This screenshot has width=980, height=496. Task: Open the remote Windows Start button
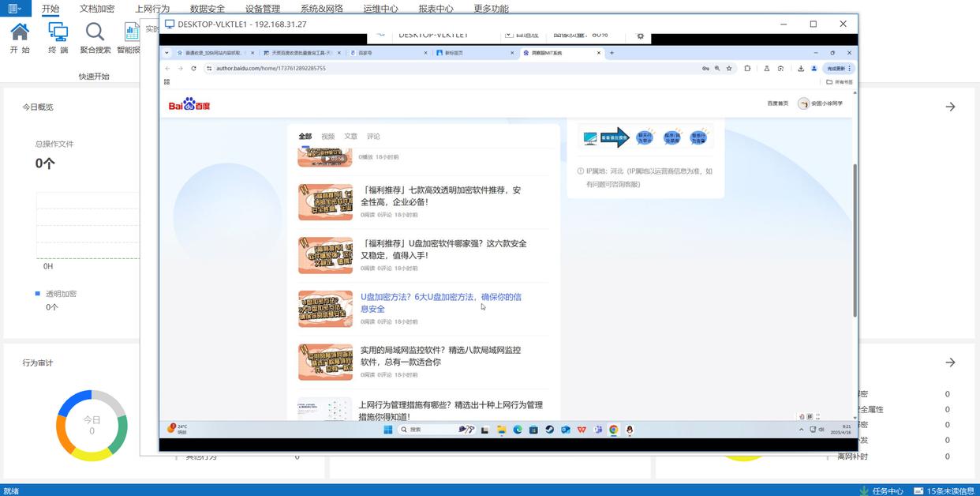point(387,430)
